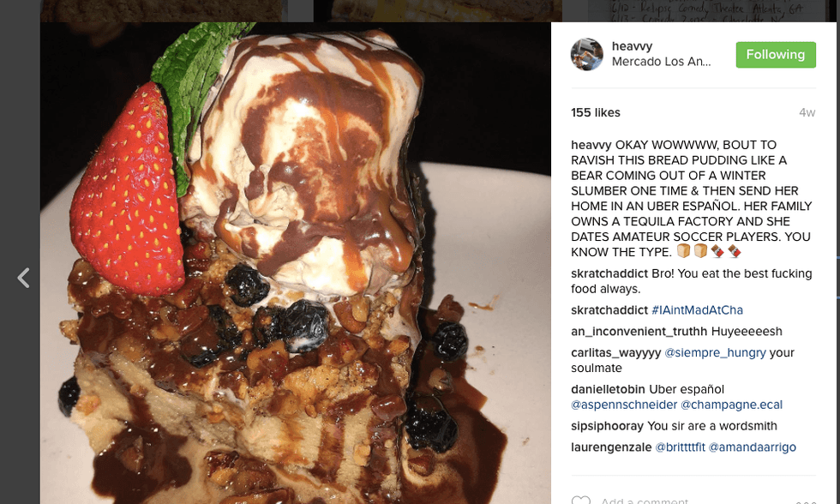Open Mercado Los An... location link

coord(661,62)
